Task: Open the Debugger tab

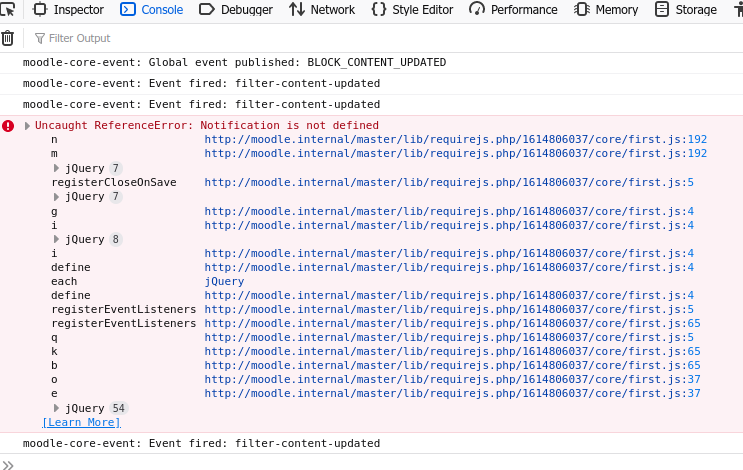Action: click(x=236, y=9)
